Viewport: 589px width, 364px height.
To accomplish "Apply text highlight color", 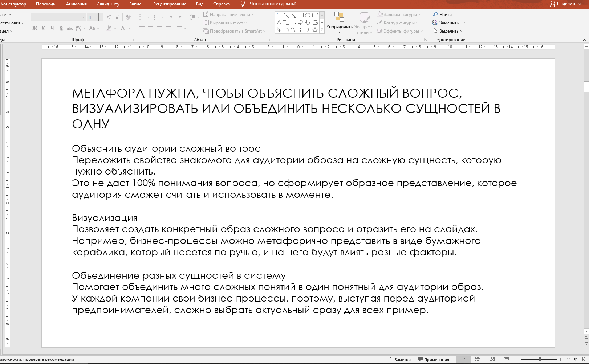I will 108,28.
